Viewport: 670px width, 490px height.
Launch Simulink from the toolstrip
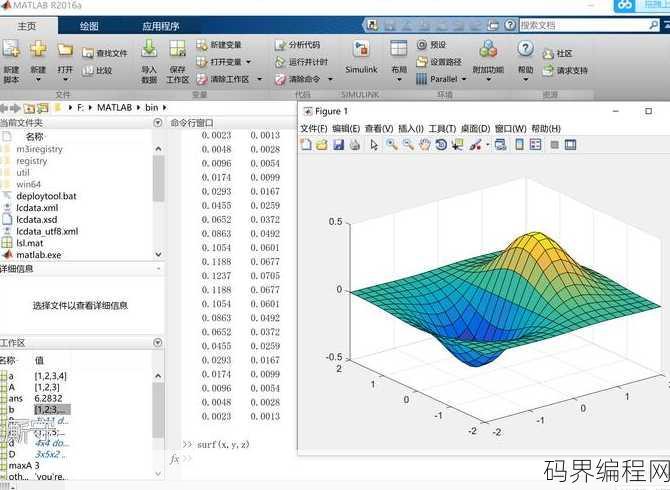361,58
